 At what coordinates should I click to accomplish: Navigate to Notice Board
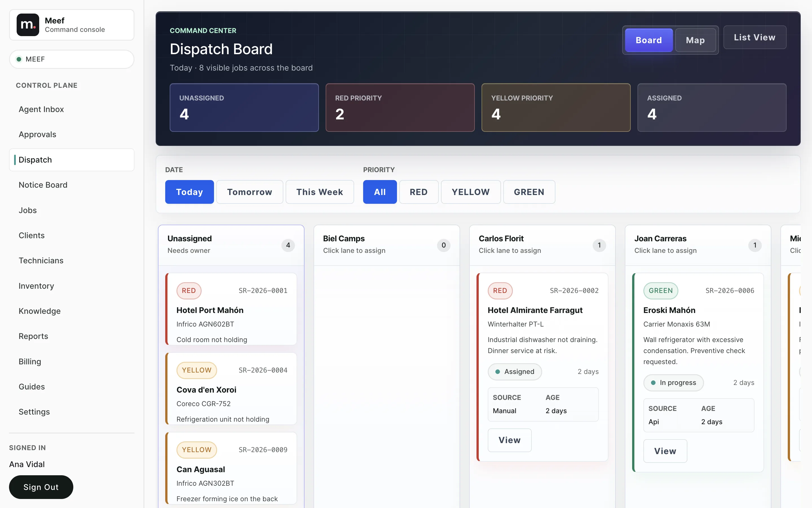click(x=71, y=185)
